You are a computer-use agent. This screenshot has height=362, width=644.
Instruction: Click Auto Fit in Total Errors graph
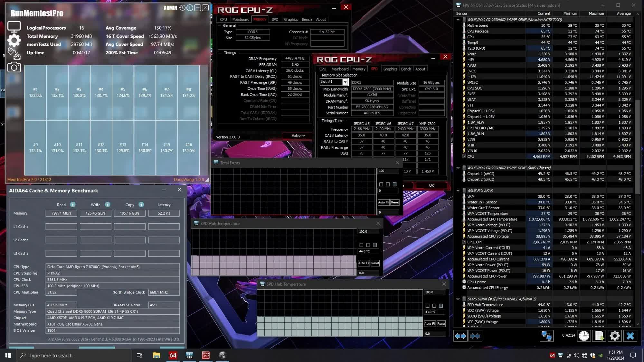pyautogui.click(x=383, y=202)
